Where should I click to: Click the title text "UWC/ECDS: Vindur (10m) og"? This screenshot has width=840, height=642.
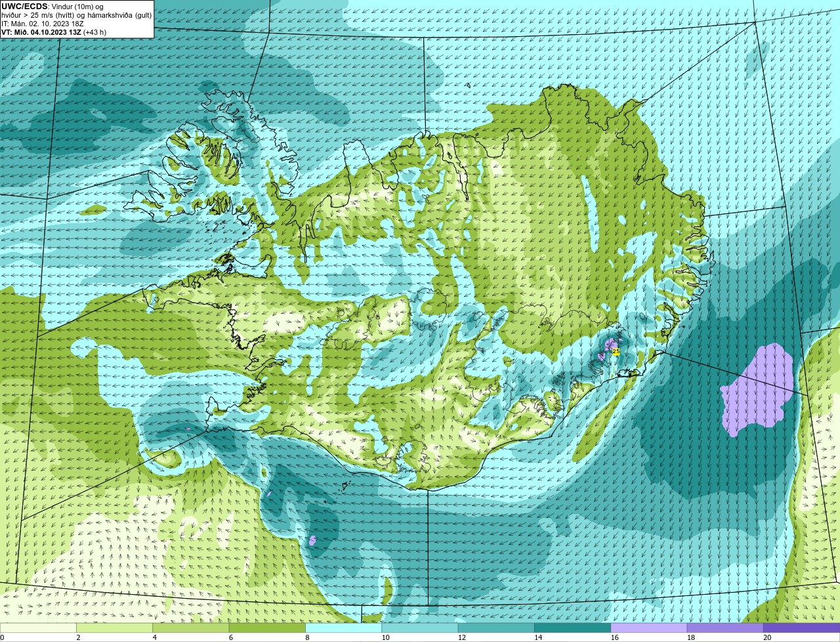tap(52, 7)
